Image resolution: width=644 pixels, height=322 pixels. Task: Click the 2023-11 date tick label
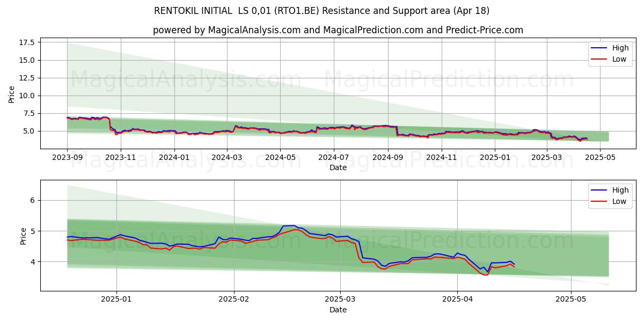tap(120, 157)
